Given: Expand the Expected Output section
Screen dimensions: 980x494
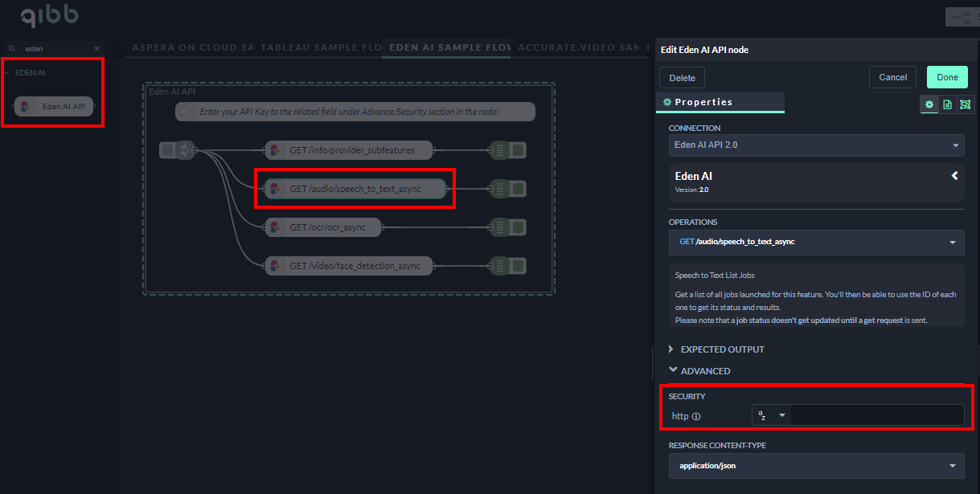Looking at the screenshot, I should 722,349.
